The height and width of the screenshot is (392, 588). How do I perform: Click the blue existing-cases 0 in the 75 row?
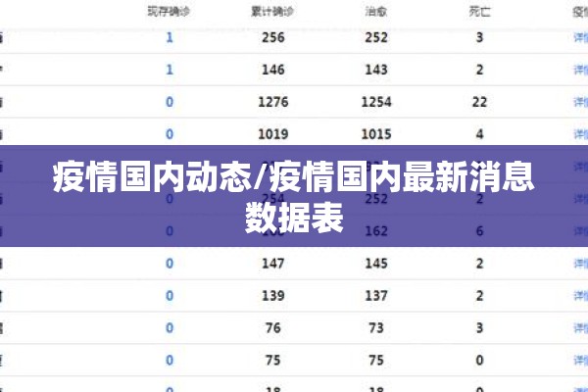point(170,360)
